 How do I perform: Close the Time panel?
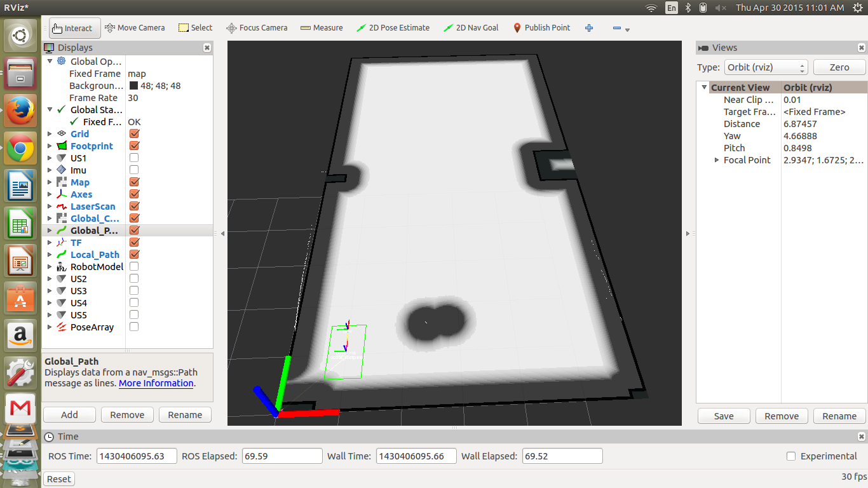(862, 437)
